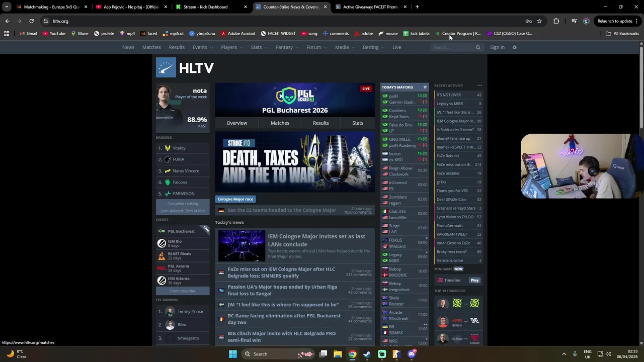The width and height of the screenshot is (644, 362).
Task: Open the browser extensions puzzle icon
Action: click(x=556, y=21)
